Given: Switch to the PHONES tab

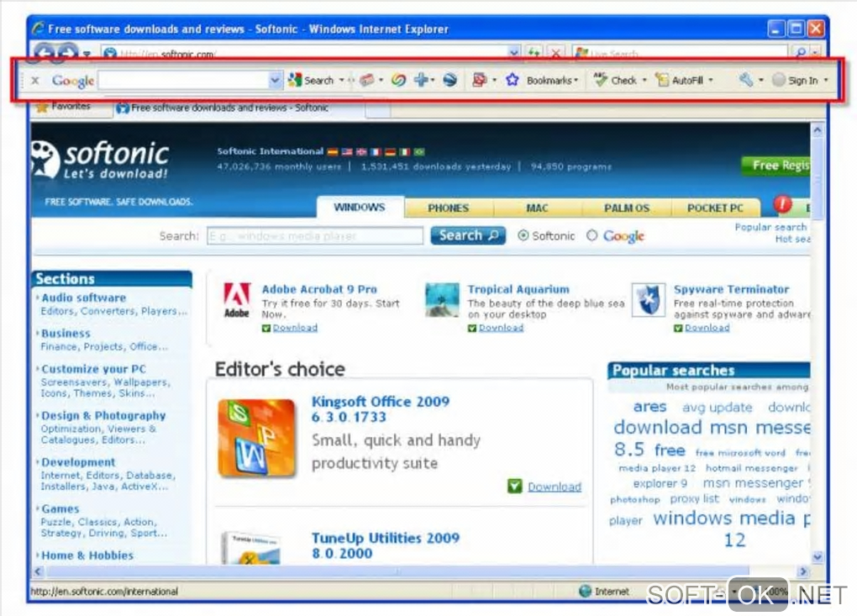Looking at the screenshot, I should click(x=448, y=208).
